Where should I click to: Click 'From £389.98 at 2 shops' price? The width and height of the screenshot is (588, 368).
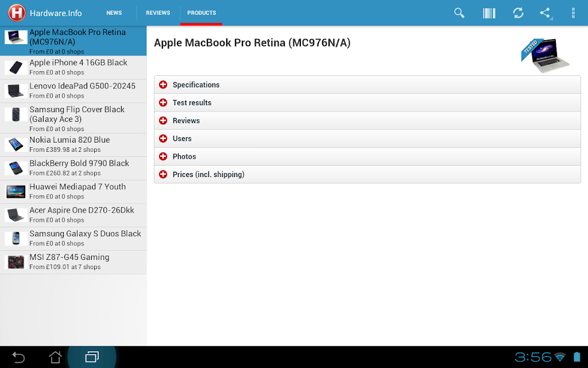[65, 149]
